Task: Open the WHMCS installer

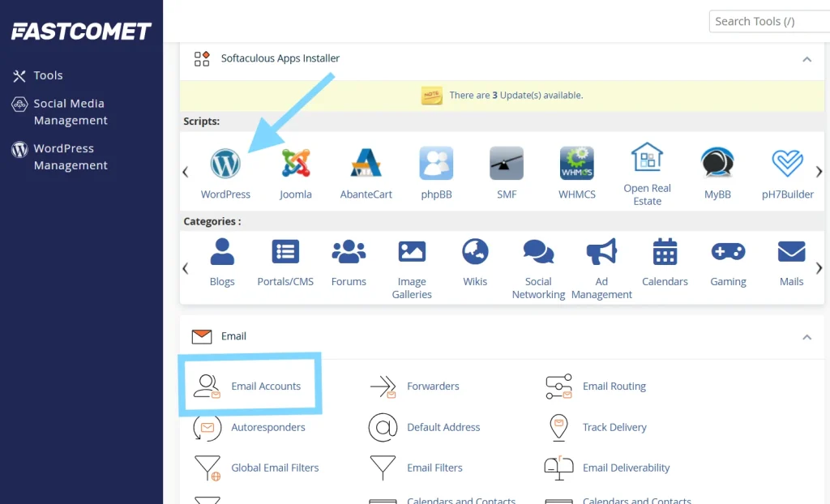Action: click(576, 162)
